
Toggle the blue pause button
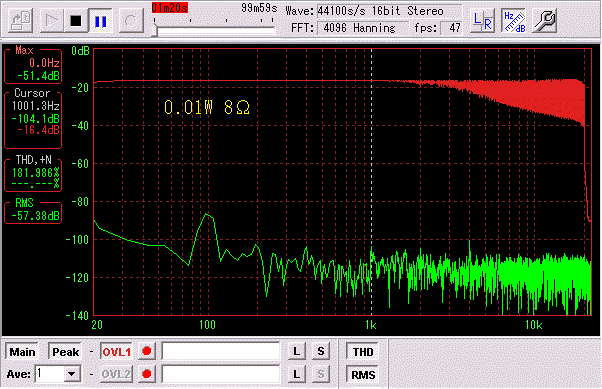pos(101,20)
